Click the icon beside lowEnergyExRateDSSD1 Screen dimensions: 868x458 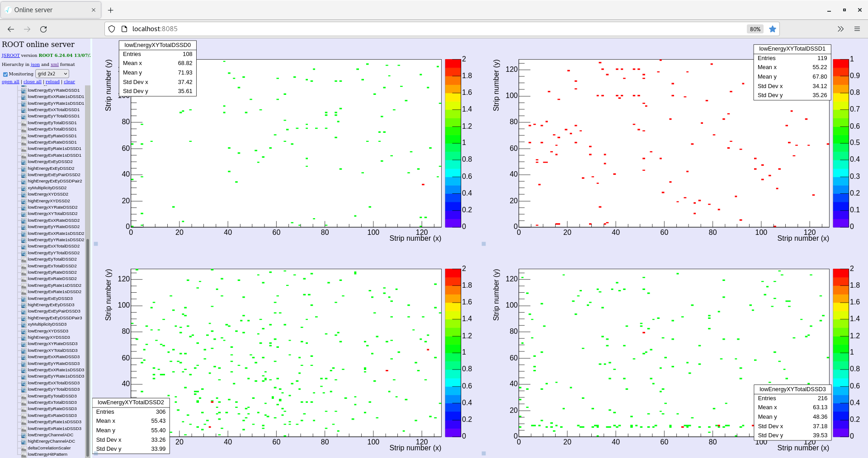click(24, 142)
